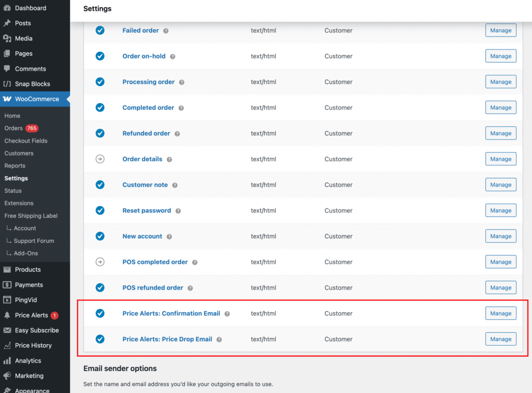This screenshot has height=393, width=532.
Task: Click the Dashboard gauge icon in sidebar
Action: click(7, 8)
